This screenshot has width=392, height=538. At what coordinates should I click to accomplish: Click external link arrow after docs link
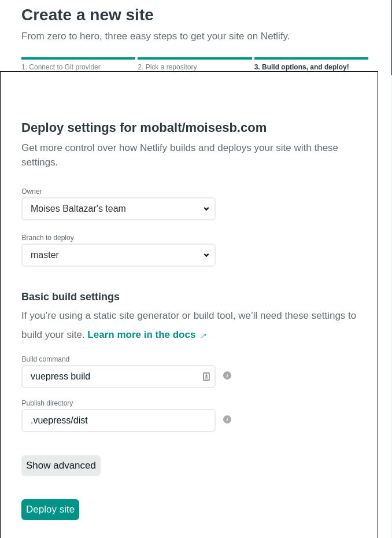[x=204, y=336]
